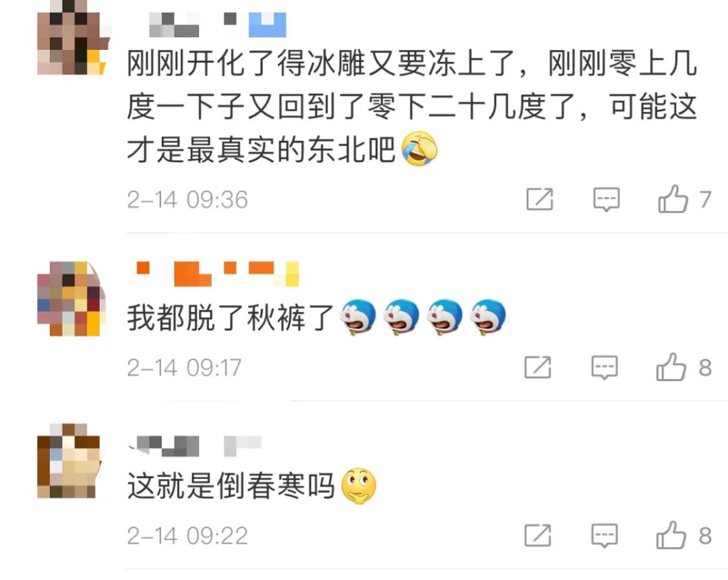The image size is (728, 580).
Task: Open the third commenter's username
Action: 195,446
